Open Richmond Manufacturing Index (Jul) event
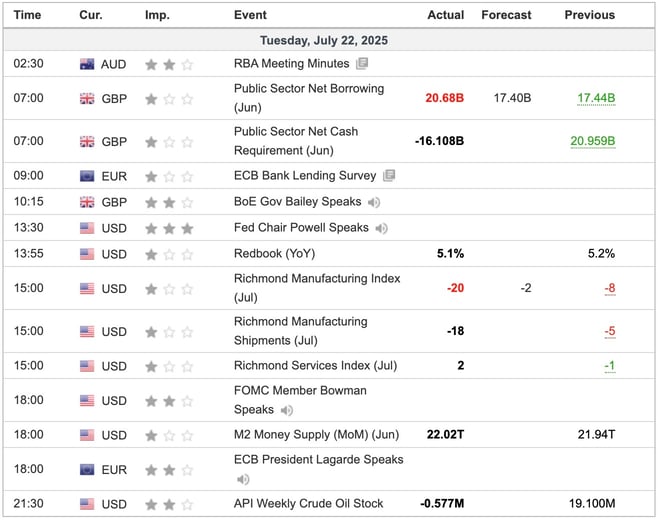Image resolution: width=658 pixels, height=520 pixels. (317, 288)
